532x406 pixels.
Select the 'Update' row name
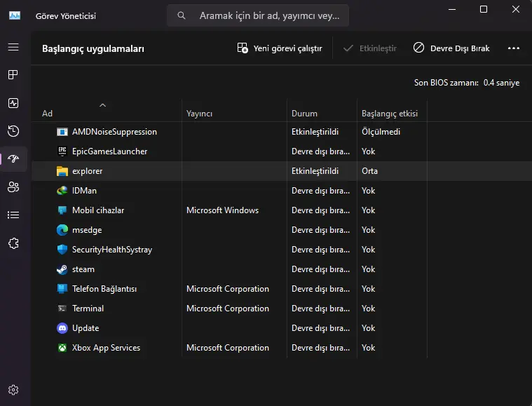coord(86,328)
